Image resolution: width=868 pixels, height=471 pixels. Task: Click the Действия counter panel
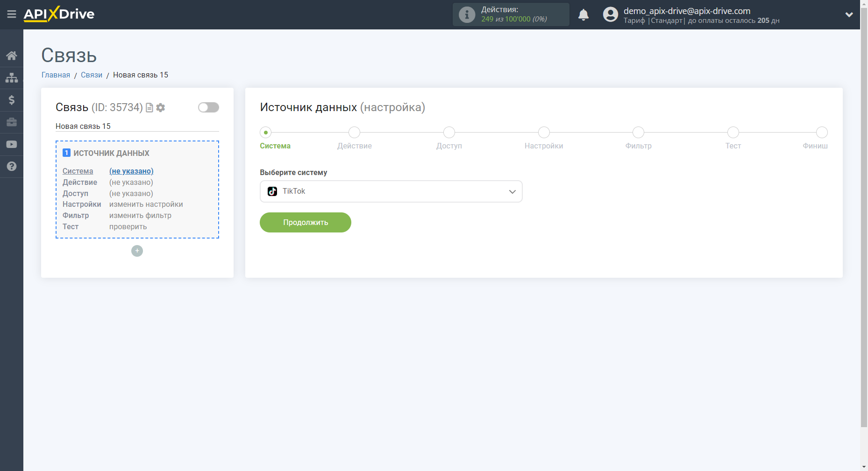coord(511,14)
